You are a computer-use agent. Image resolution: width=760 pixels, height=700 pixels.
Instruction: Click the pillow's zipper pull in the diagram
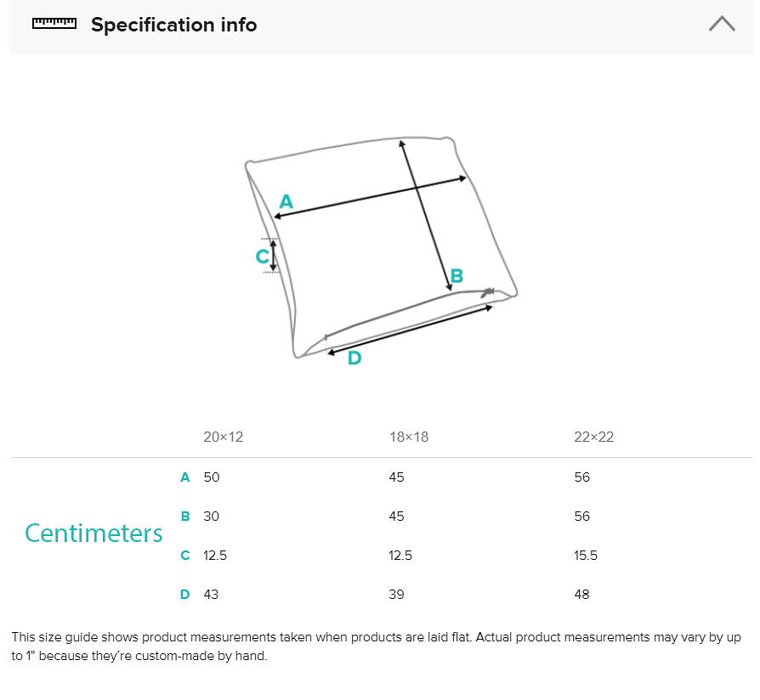[x=489, y=293]
